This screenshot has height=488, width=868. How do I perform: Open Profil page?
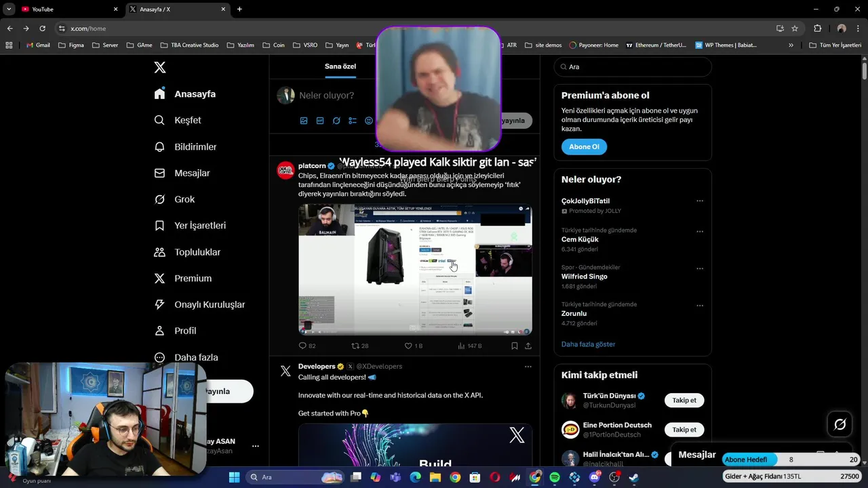[x=175, y=331]
